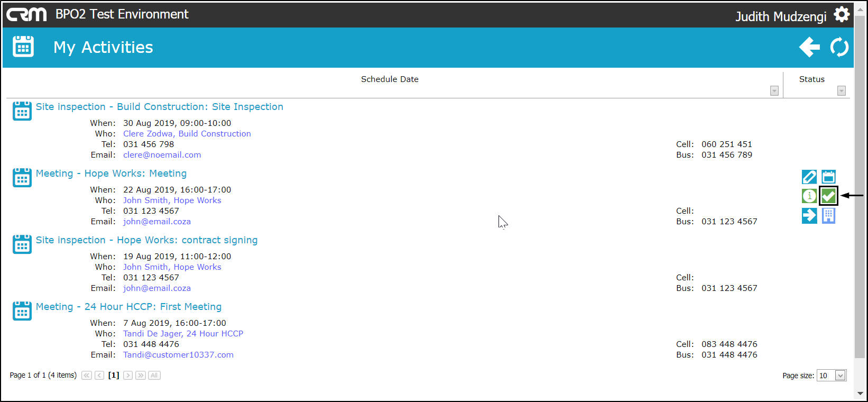Screen dimensions: 868x402
Task: Show All items in pager
Action: coord(154,376)
